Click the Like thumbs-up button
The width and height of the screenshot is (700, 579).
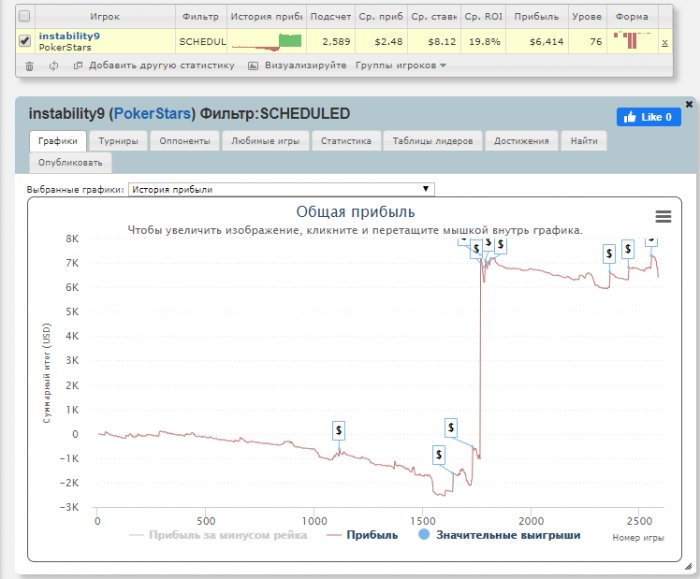pos(649,117)
